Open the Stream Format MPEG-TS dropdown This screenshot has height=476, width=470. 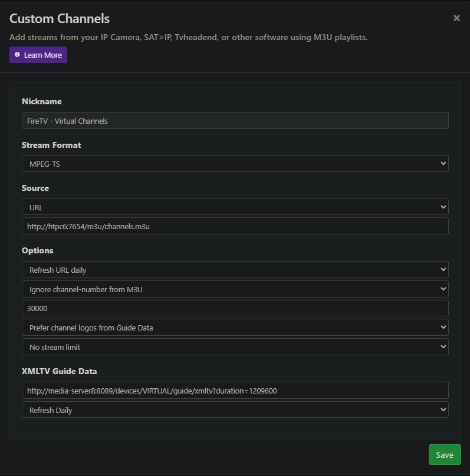pos(235,164)
